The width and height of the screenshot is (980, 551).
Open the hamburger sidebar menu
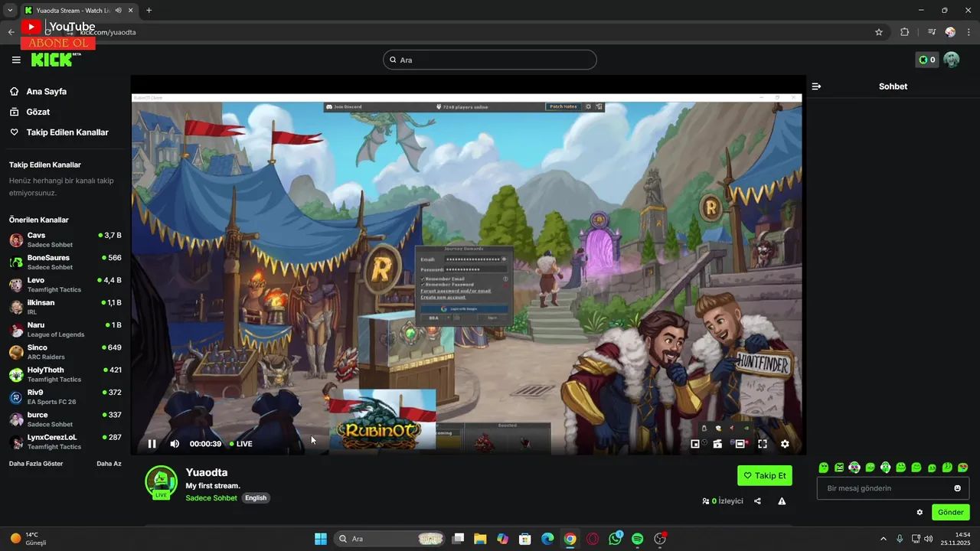click(x=16, y=60)
